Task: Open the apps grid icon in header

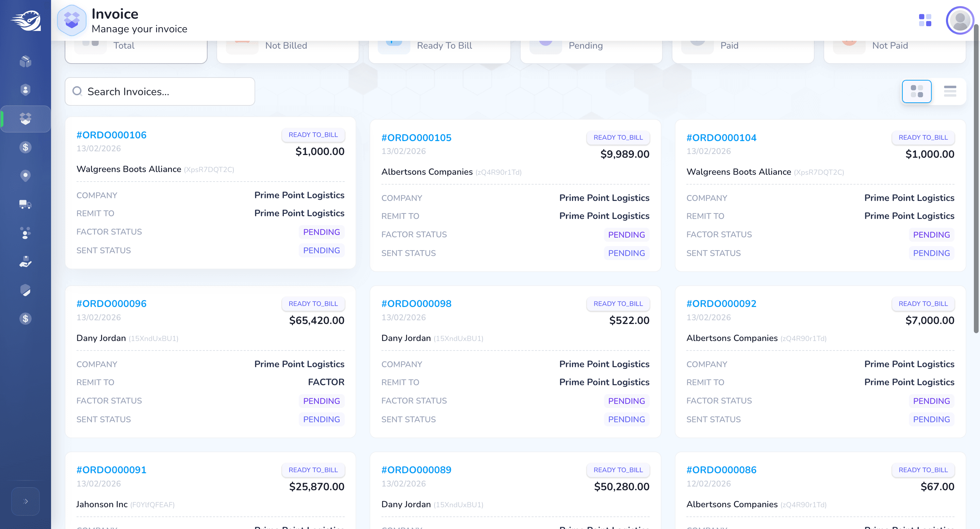Action: click(x=925, y=20)
